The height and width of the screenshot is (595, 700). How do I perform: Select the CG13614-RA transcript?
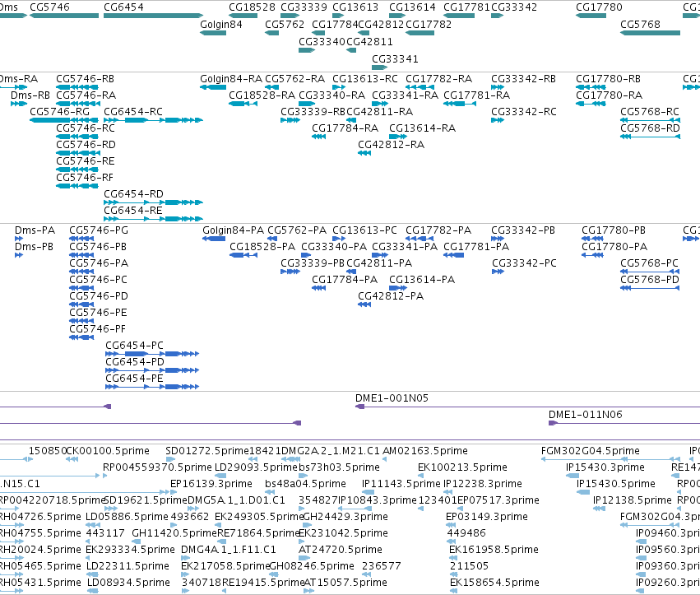398,137
